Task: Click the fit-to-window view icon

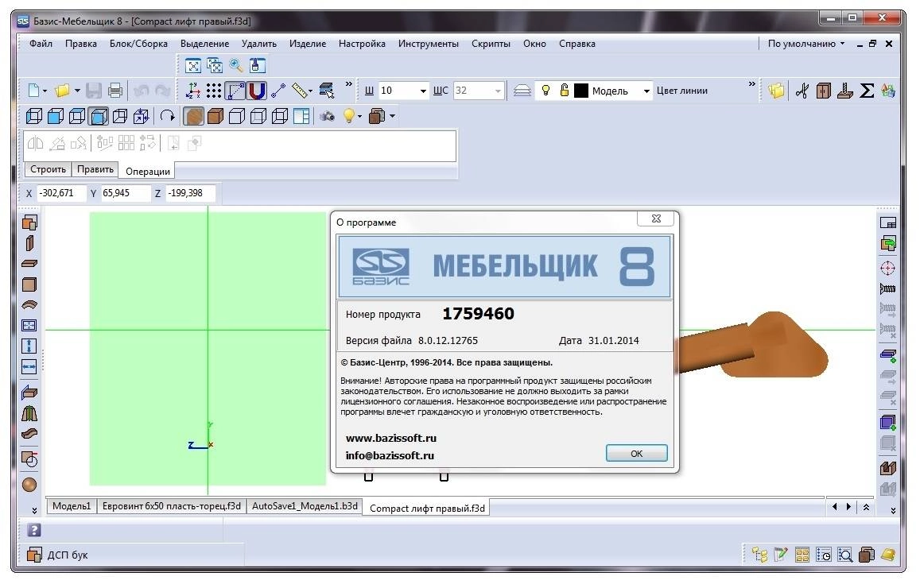Action: tap(192, 66)
